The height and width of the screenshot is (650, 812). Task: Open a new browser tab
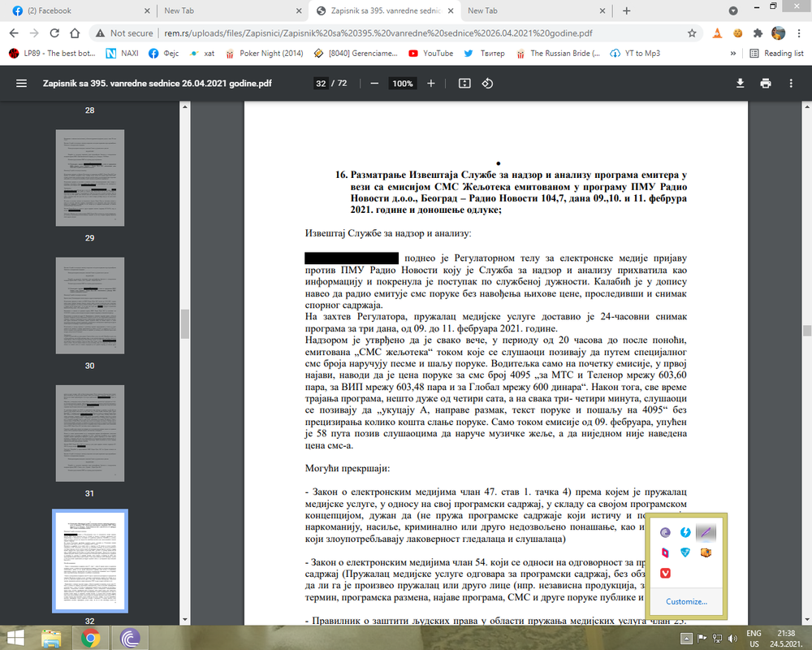pos(627,11)
